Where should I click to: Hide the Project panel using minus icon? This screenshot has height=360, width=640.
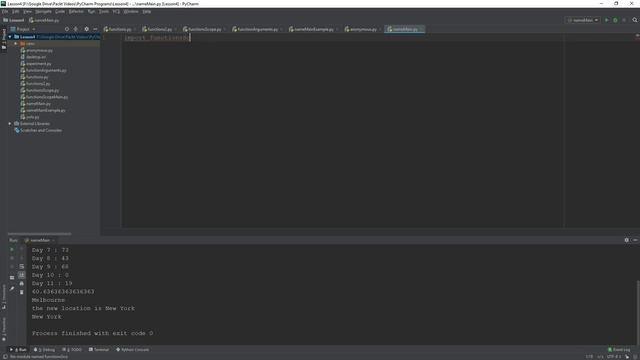95,29
